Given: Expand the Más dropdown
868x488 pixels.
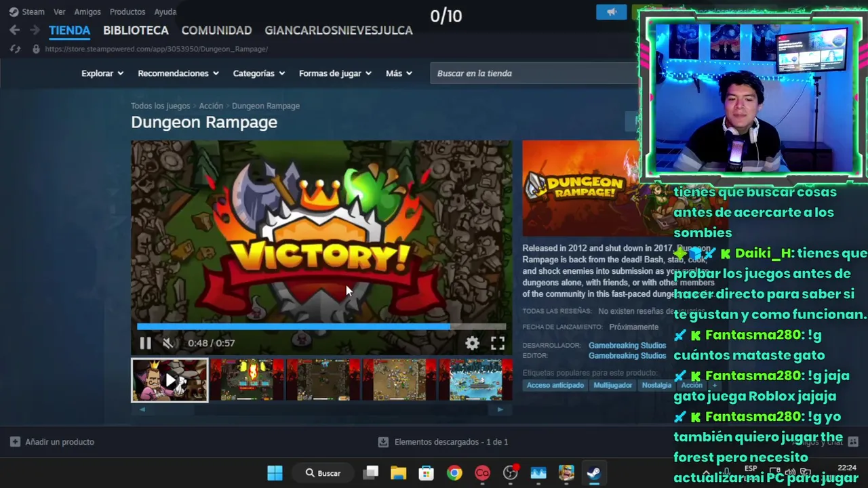Looking at the screenshot, I should [x=399, y=73].
